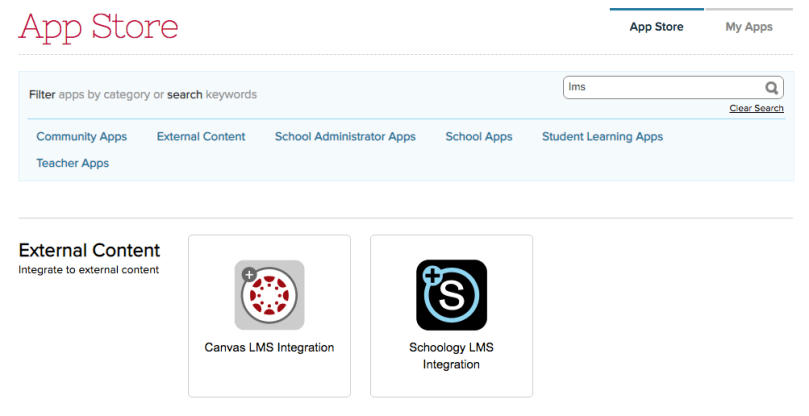Click the Clear Search link

[x=756, y=108]
